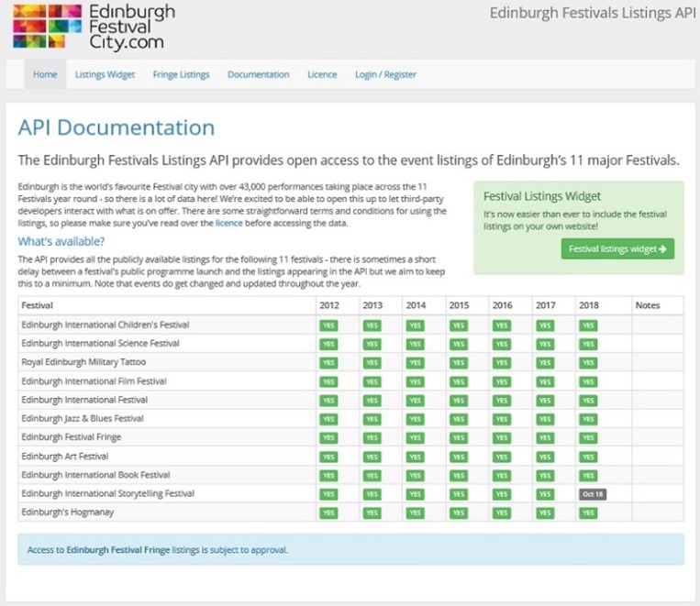
Task: Click YES badge for Film Festival 2015
Action: coord(459,382)
